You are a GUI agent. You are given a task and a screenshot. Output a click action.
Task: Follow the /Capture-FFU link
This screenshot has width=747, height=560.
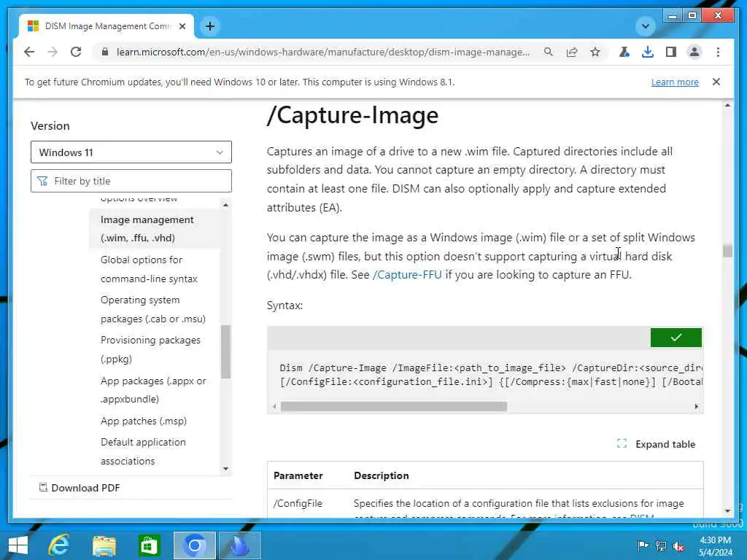click(407, 275)
